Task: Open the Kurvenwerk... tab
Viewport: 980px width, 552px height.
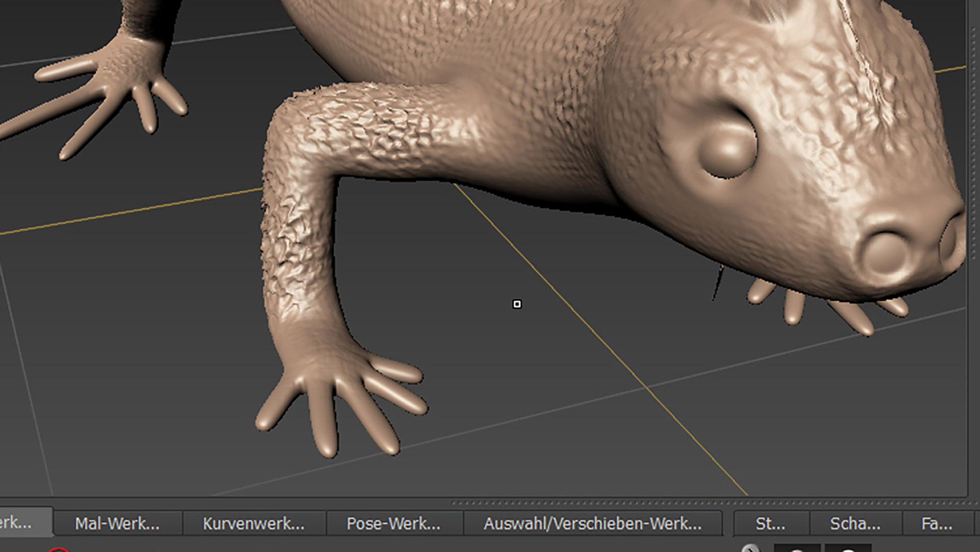Action: [x=253, y=524]
